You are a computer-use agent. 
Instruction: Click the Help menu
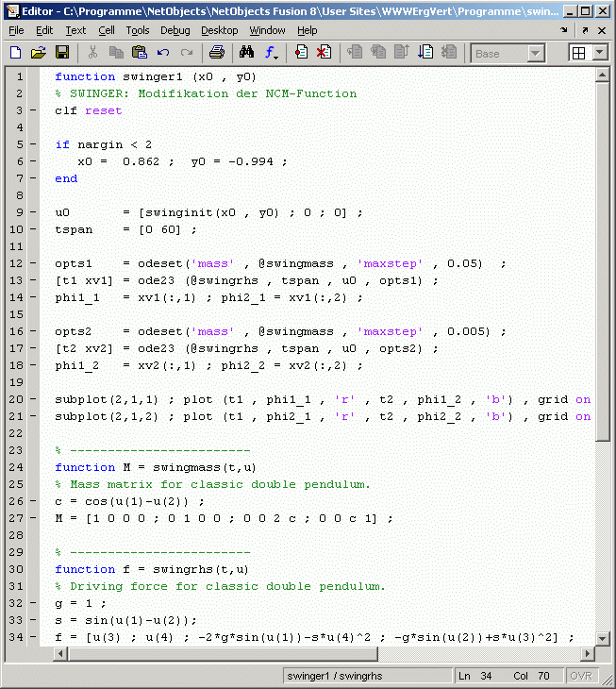click(308, 30)
